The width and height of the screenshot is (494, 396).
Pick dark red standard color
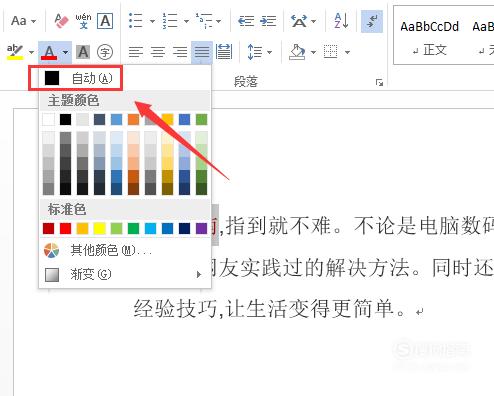[49, 229]
